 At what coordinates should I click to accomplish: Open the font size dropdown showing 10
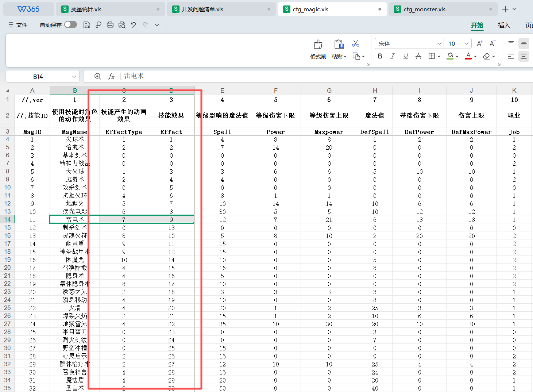(466, 44)
